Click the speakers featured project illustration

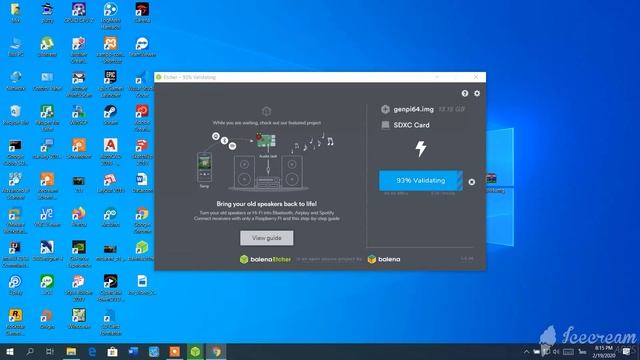(267, 161)
